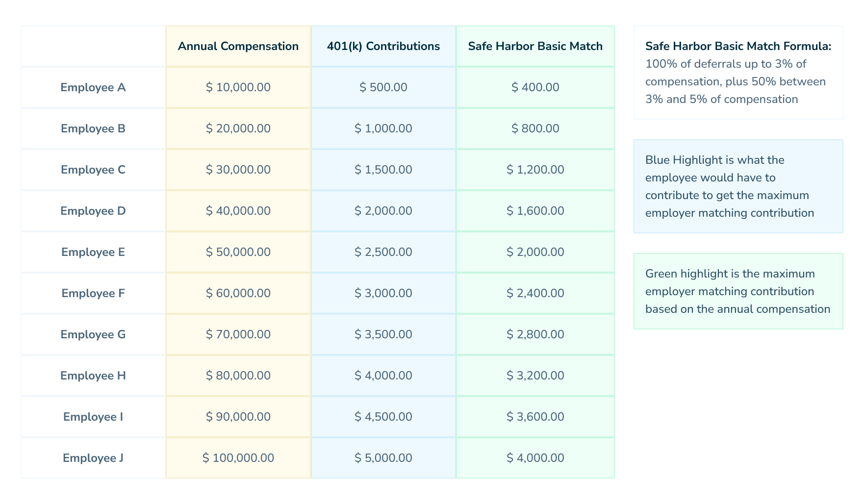Click the Green highlight explanation box

pos(738,291)
